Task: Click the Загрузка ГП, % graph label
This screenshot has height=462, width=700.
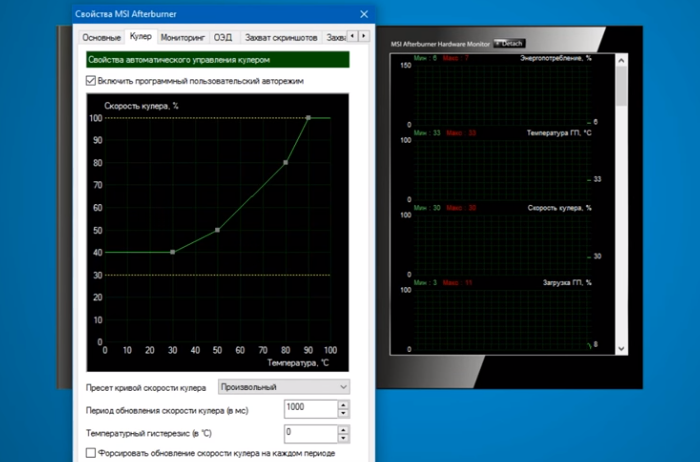Action: click(x=567, y=283)
